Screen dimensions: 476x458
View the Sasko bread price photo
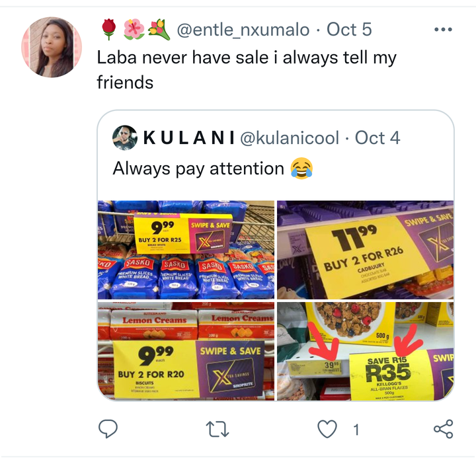coord(186,250)
